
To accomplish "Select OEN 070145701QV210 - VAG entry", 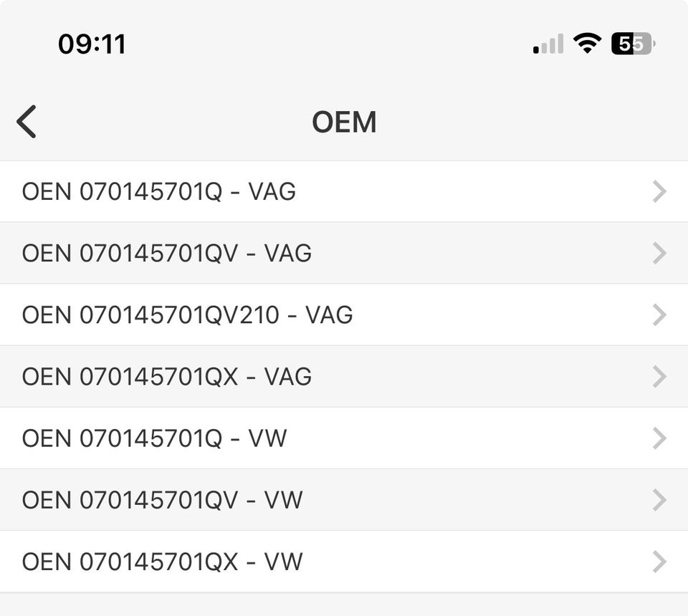I will [x=344, y=314].
